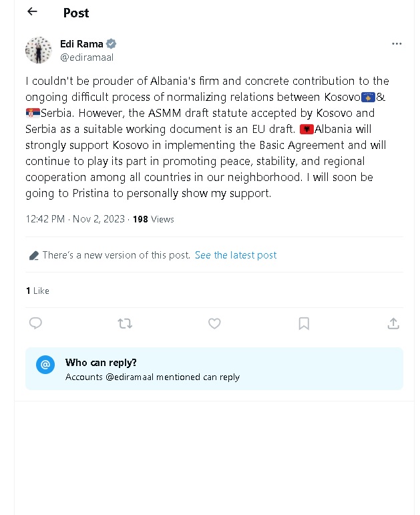This screenshot has width=420, height=515.
Task: Click the Edi Rama display name
Action: point(81,43)
